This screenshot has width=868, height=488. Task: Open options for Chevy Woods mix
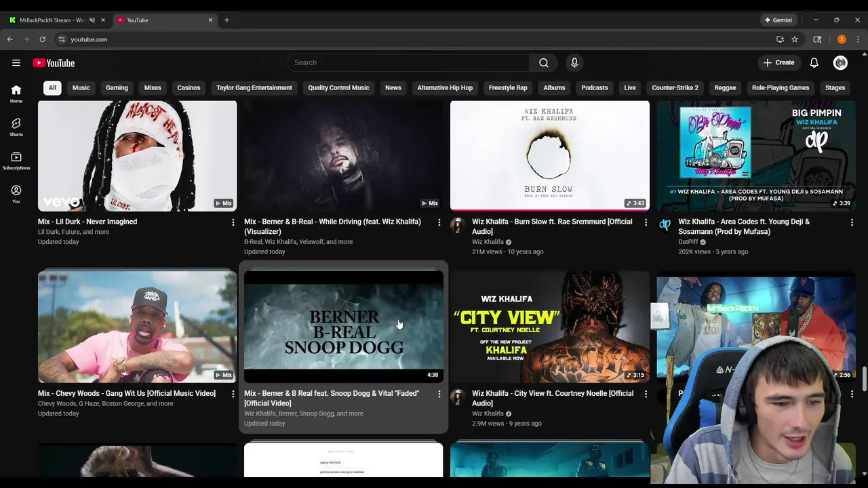(x=233, y=394)
